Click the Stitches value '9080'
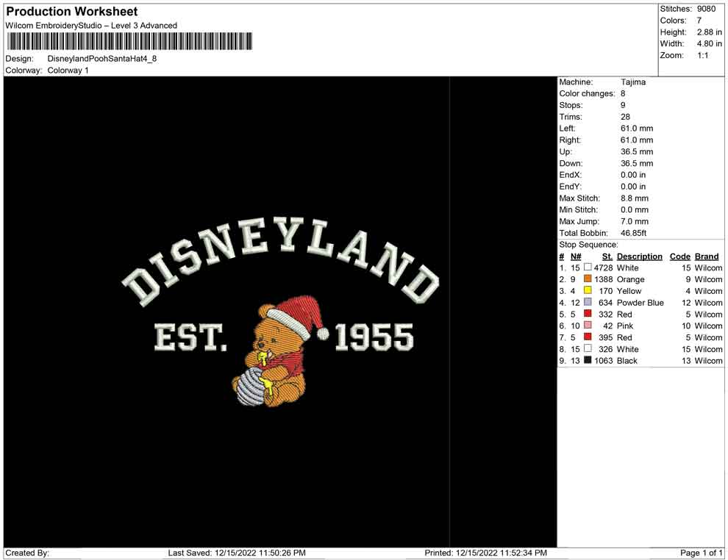 click(706, 9)
